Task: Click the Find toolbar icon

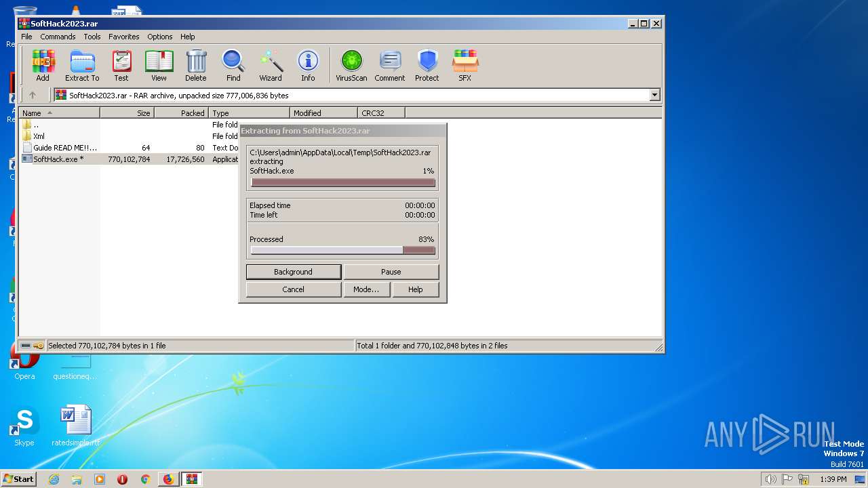Action: pos(233,66)
